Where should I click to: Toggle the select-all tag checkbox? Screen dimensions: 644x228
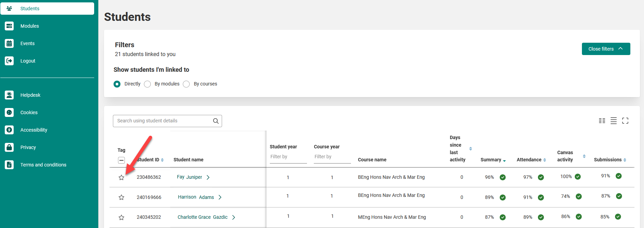point(121,160)
